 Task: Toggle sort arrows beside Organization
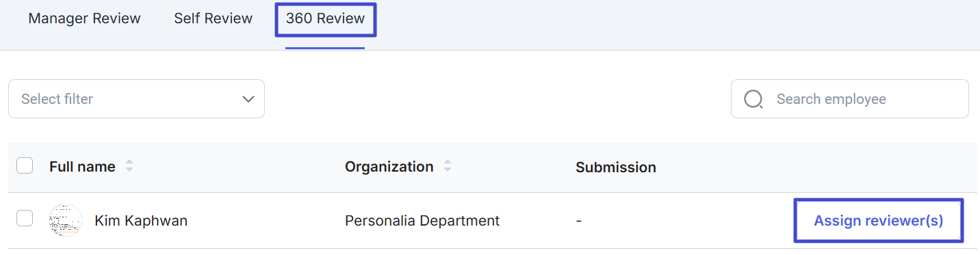click(448, 166)
